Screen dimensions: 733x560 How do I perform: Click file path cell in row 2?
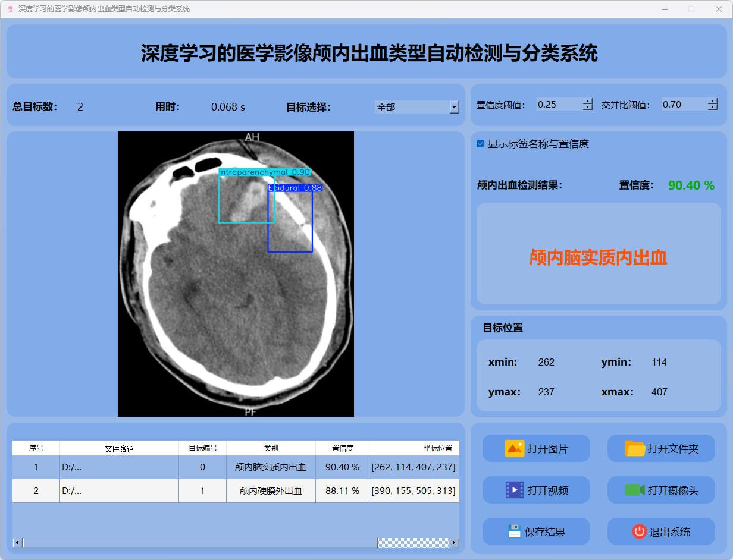(120, 491)
